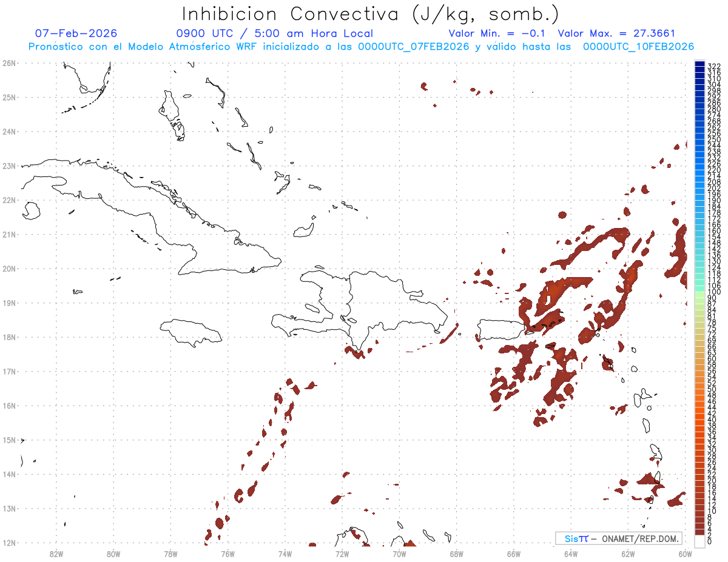Image resolution: width=728 pixels, height=562 pixels.
Task: Click the 12N latitude label
Action: point(8,543)
